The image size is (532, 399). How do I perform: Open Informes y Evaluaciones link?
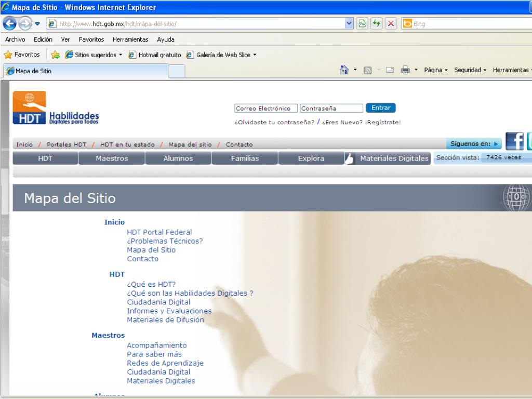(x=169, y=311)
